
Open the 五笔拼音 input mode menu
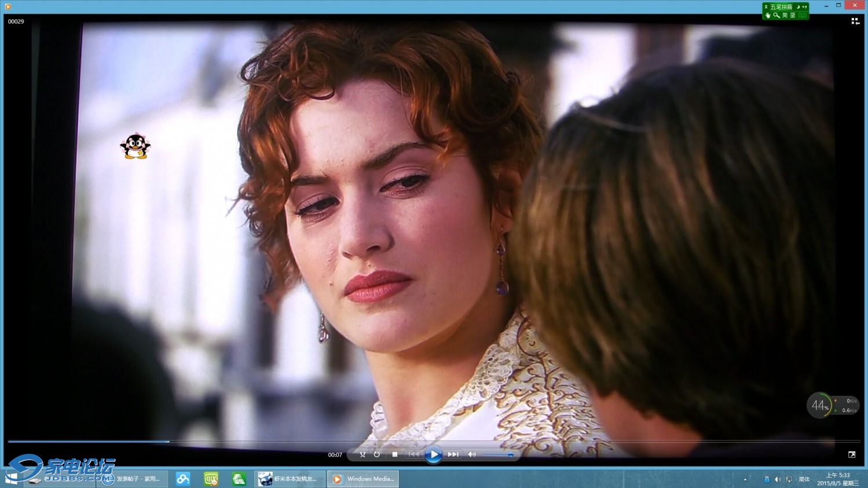(x=781, y=7)
